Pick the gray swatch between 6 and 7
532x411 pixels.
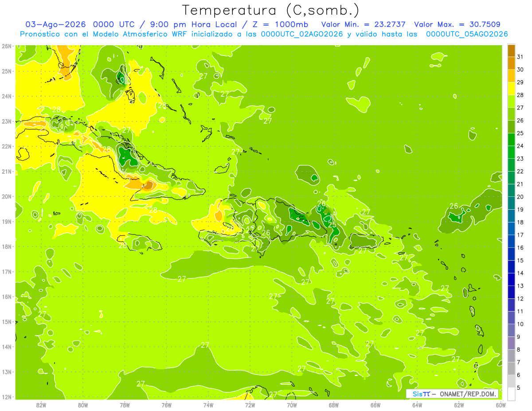(511, 368)
